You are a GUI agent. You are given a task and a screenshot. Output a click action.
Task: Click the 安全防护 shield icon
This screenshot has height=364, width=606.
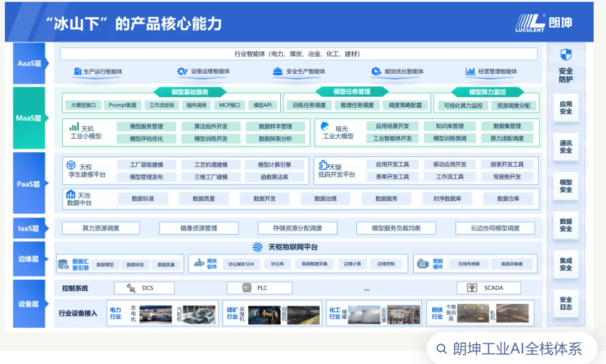click(566, 55)
